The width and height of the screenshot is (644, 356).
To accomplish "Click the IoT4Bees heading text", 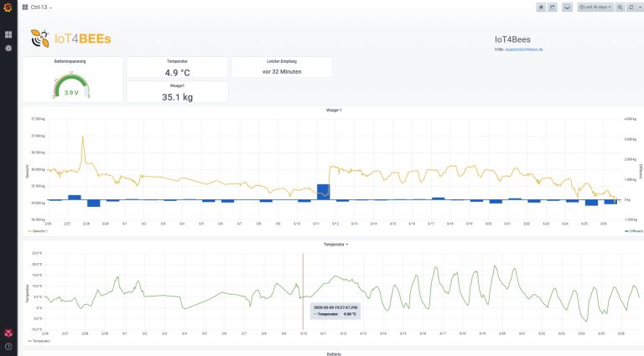I will 512,39.
